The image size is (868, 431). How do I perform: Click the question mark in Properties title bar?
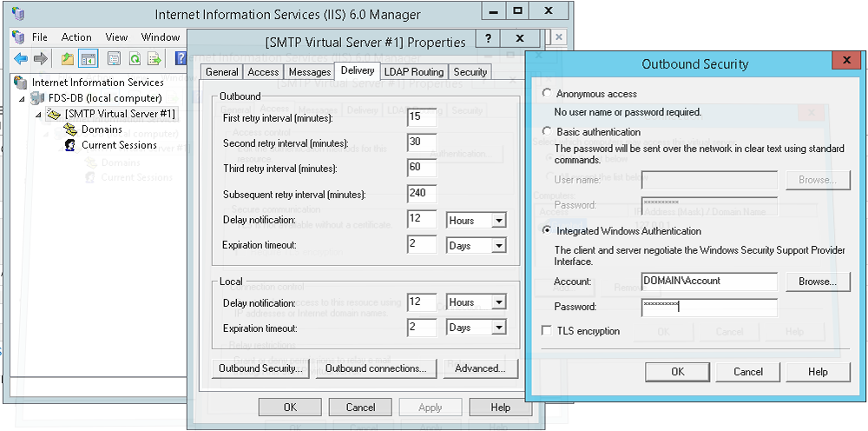(x=488, y=38)
